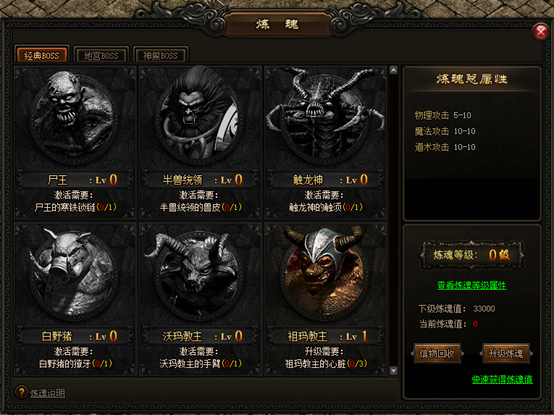
Task: Click the 信物回收 button
Action: coord(437,353)
